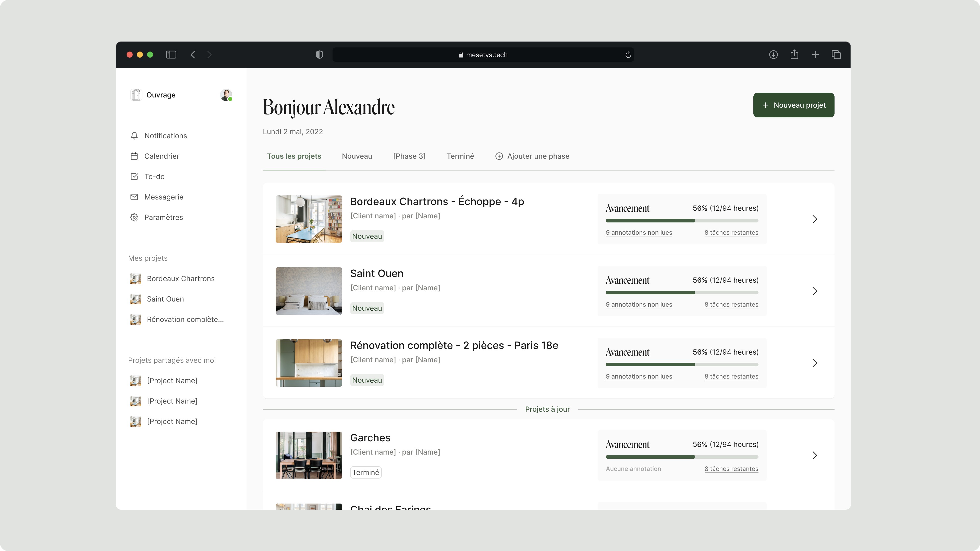Open the browser share icon
The height and width of the screenshot is (551, 980).
[x=794, y=55]
